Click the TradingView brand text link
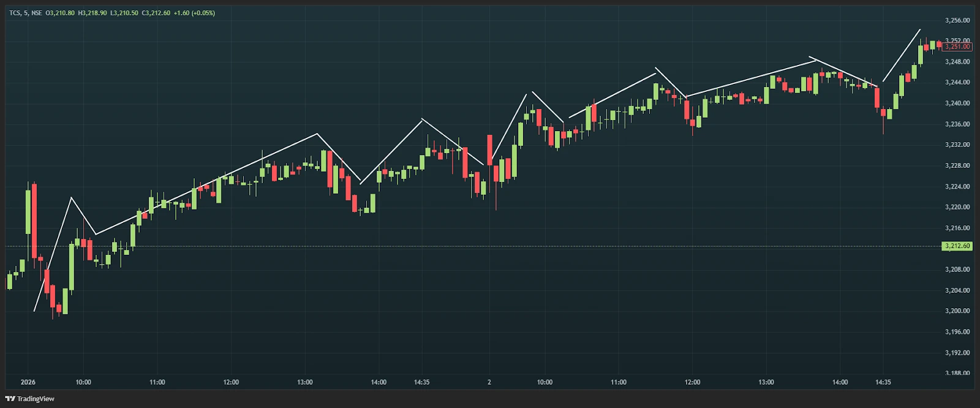 pyautogui.click(x=36, y=399)
